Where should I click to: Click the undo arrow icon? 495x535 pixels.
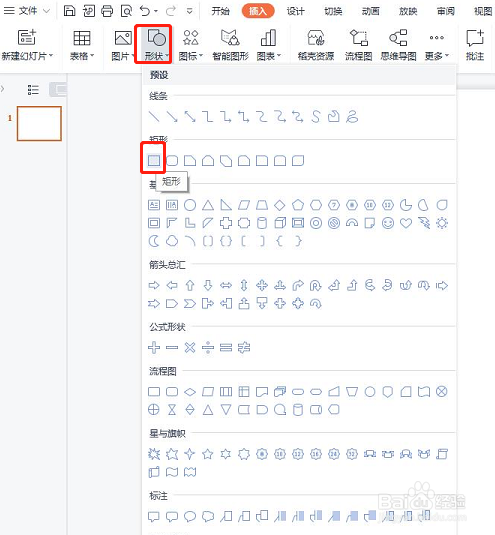pos(145,11)
